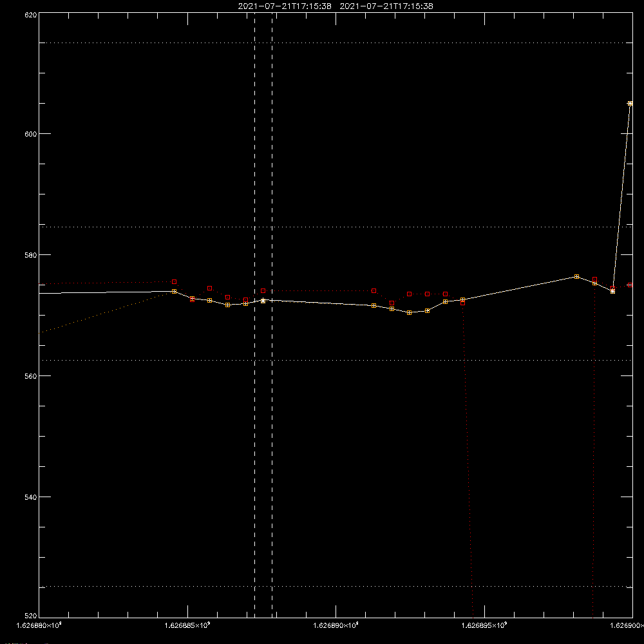The height and width of the screenshot is (644, 644).
Task: Click the y-axis label 620
Action: 31,15
